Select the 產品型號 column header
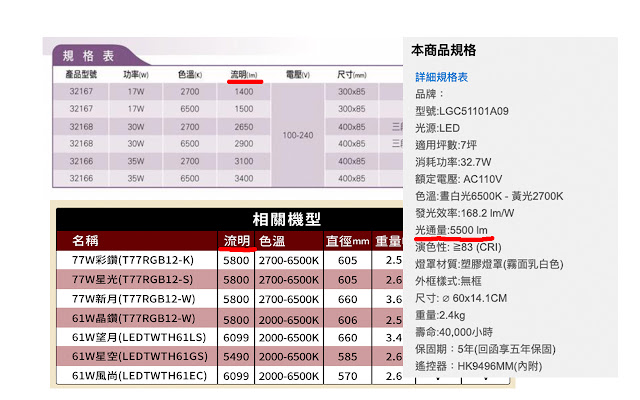The image size is (640, 400). [x=81, y=74]
